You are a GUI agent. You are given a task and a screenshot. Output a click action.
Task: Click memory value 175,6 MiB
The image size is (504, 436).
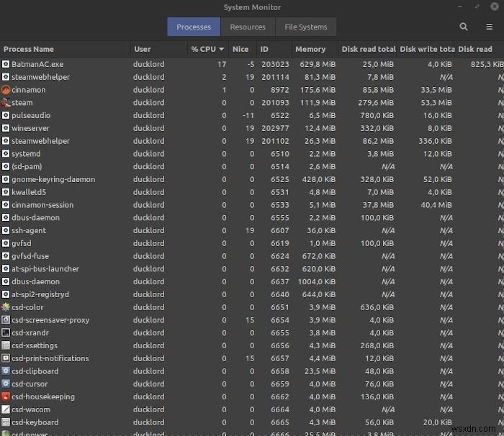click(318, 90)
